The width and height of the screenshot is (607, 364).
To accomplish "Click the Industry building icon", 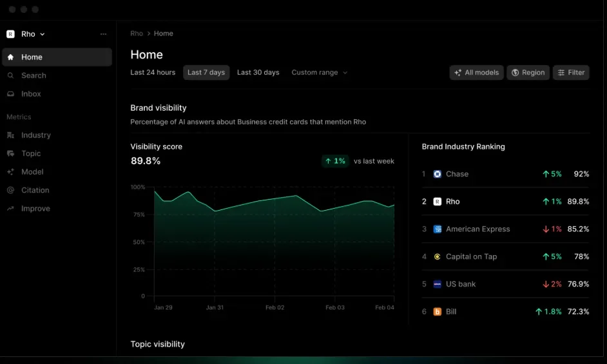I will click(x=10, y=135).
